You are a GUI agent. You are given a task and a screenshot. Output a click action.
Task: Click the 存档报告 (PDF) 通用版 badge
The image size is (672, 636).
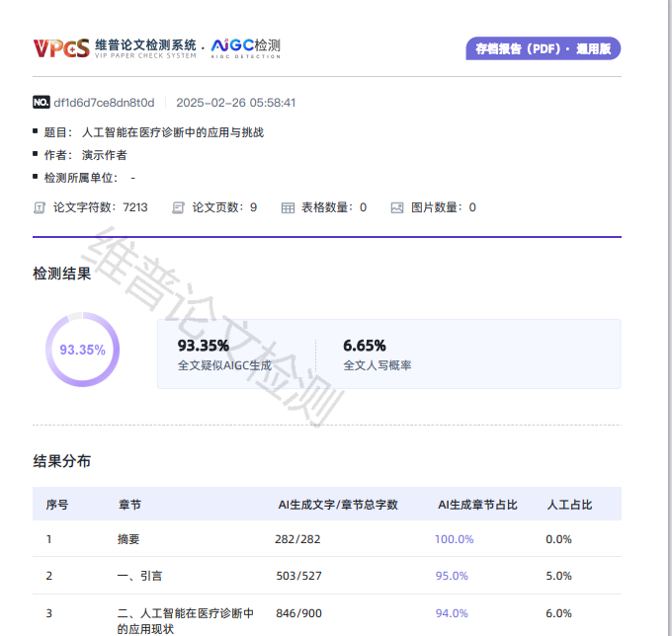[543, 48]
